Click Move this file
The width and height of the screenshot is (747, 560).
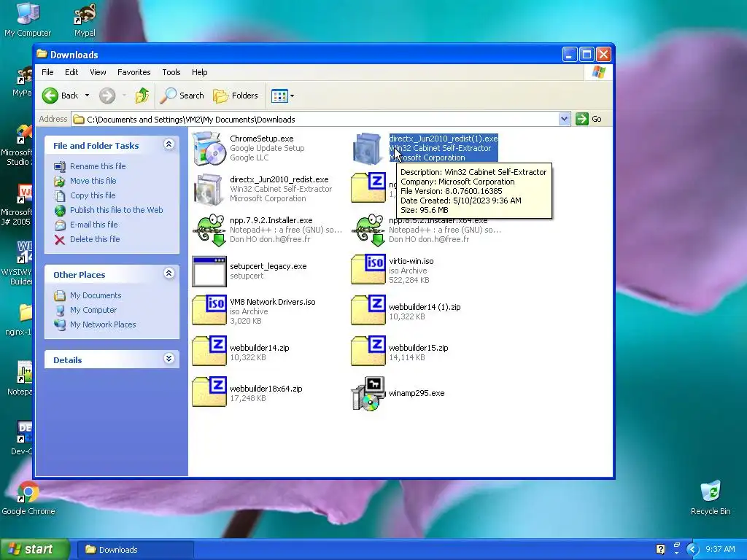click(93, 181)
